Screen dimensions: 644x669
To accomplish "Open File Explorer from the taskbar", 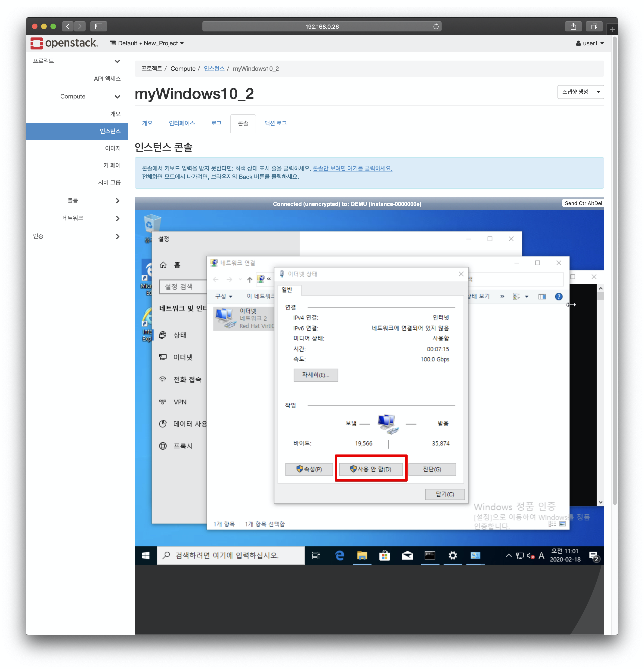I will tap(362, 556).
